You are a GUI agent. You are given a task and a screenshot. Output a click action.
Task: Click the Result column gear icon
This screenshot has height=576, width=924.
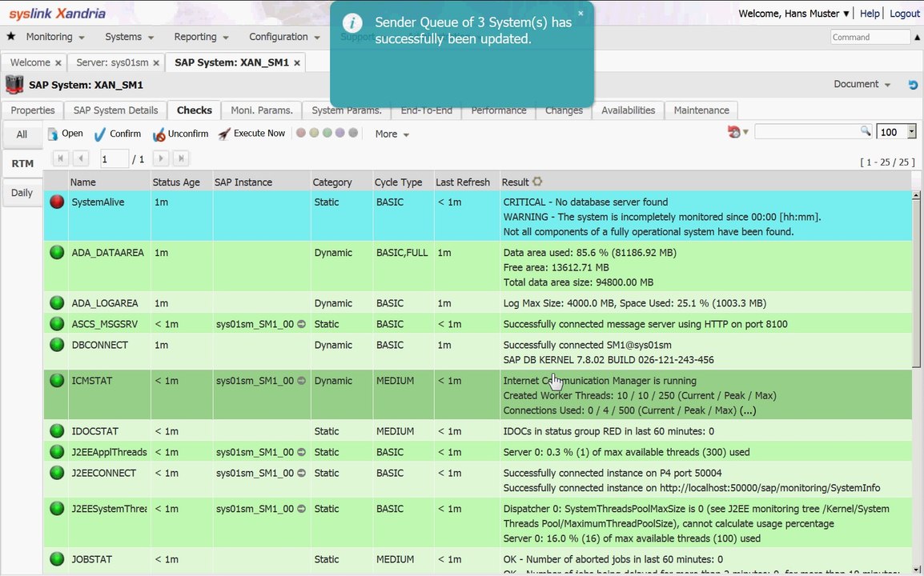pyautogui.click(x=537, y=182)
